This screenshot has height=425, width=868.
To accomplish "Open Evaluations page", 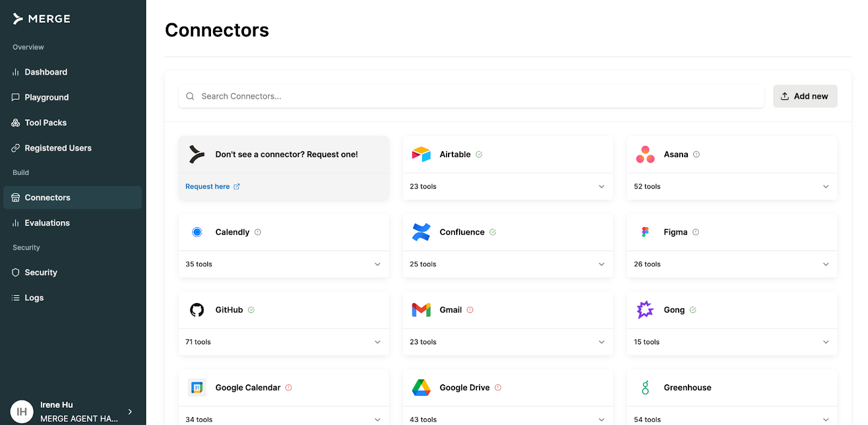I will pyautogui.click(x=72, y=223).
